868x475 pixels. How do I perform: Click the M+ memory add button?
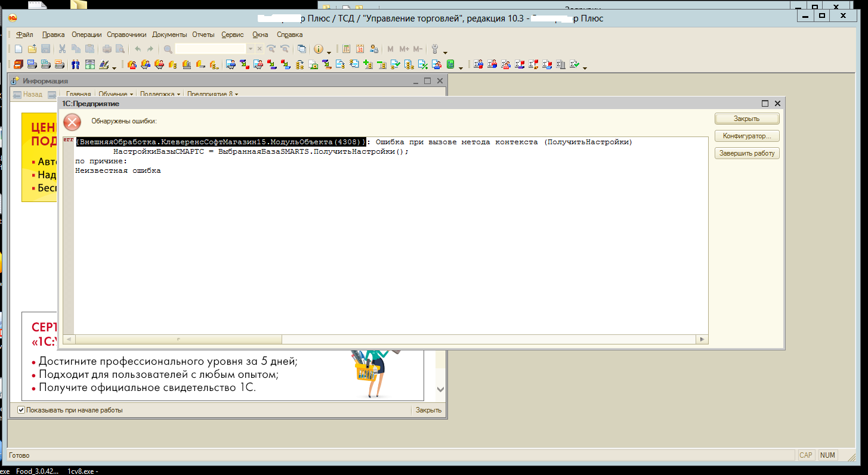(404, 49)
